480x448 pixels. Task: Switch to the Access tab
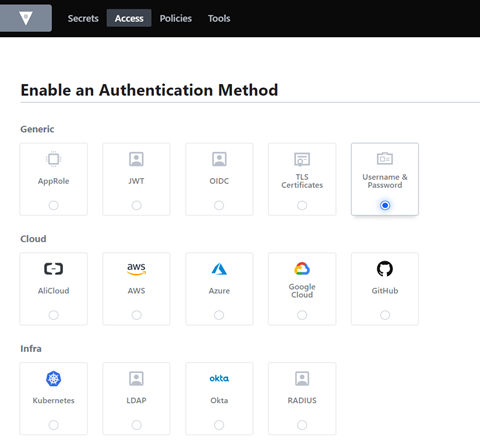129,18
